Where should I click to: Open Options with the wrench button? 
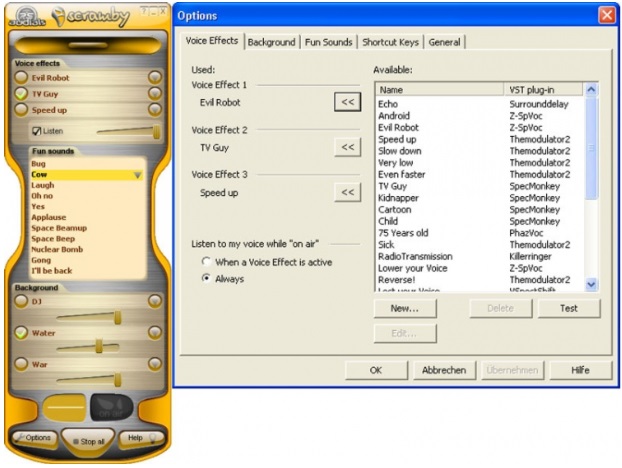point(33,438)
